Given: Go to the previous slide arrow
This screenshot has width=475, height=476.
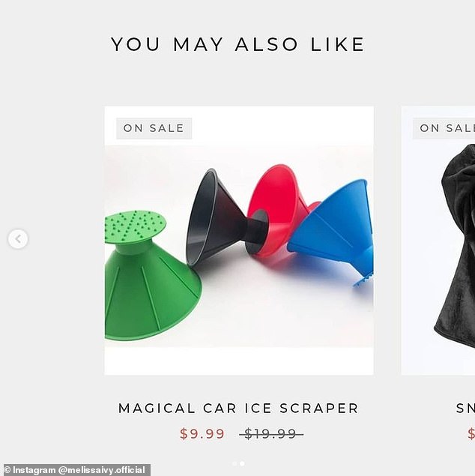Looking at the screenshot, I should (x=18, y=239).
